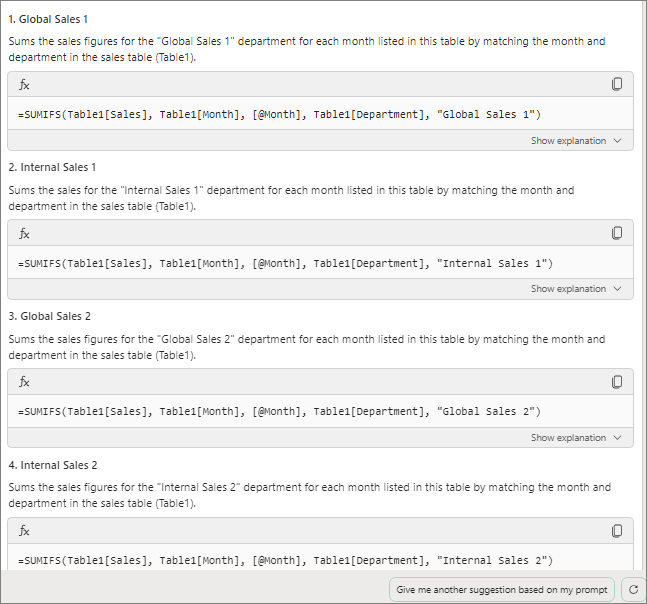Select the Internal Sales 1 SUMIFS formula text
This screenshot has height=604, width=647.
click(x=285, y=263)
